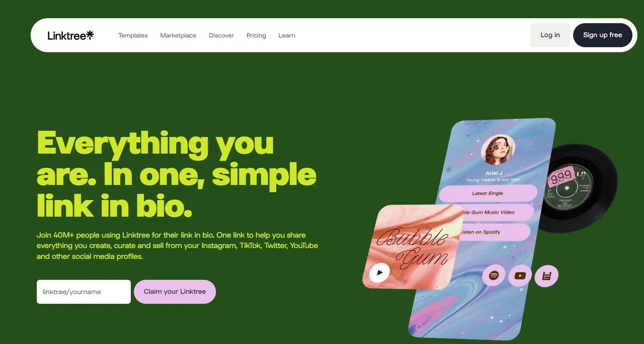The height and width of the screenshot is (344, 644).
Task: Open the Marketplace page
Action: pos(178,35)
